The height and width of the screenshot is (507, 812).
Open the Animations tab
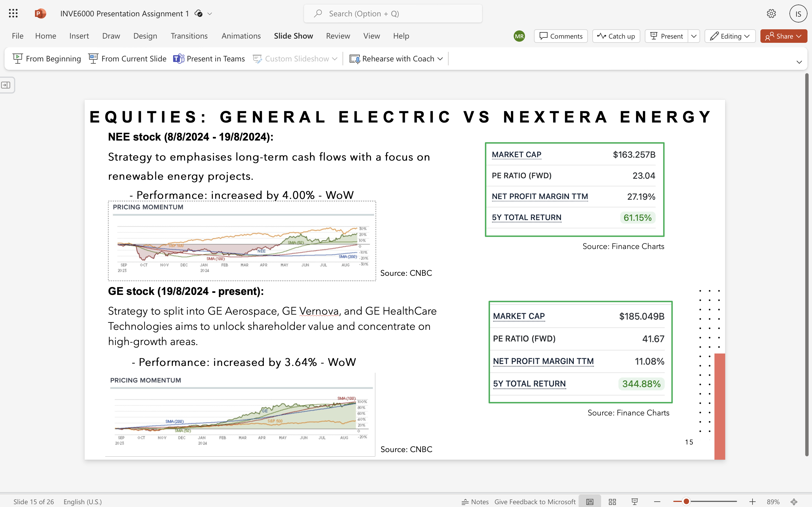point(241,36)
